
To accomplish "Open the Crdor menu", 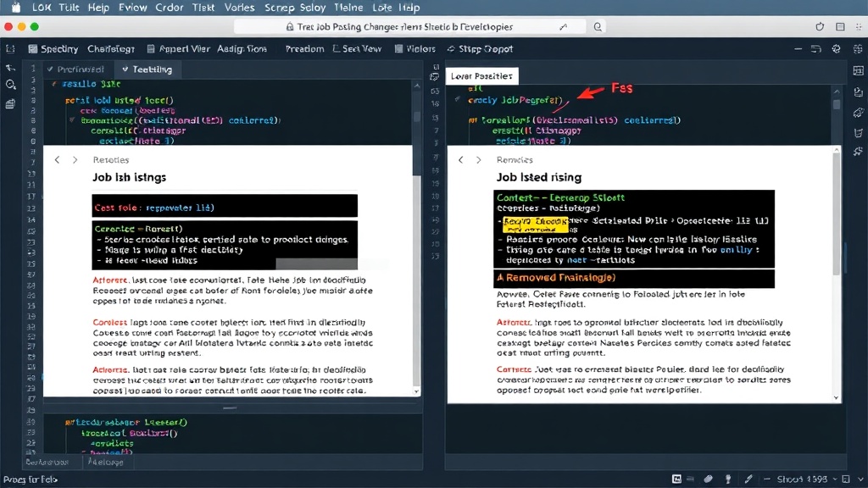I will tap(170, 8).
